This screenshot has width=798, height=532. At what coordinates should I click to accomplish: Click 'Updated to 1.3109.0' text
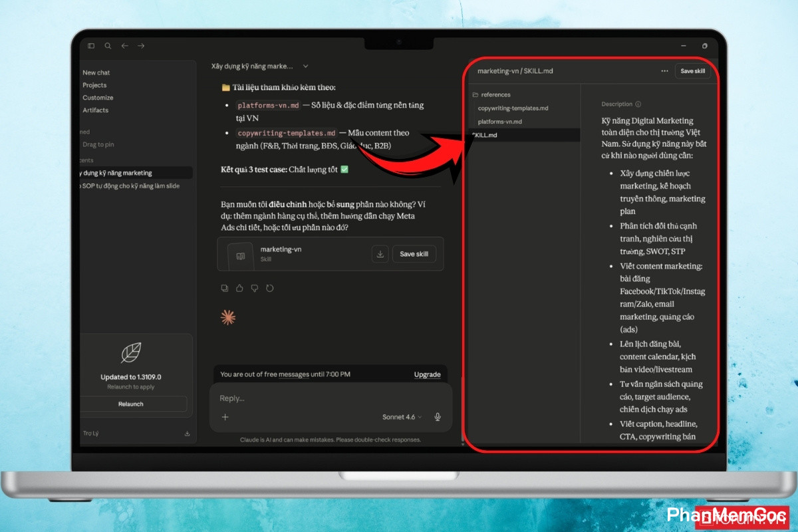(131, 377)
